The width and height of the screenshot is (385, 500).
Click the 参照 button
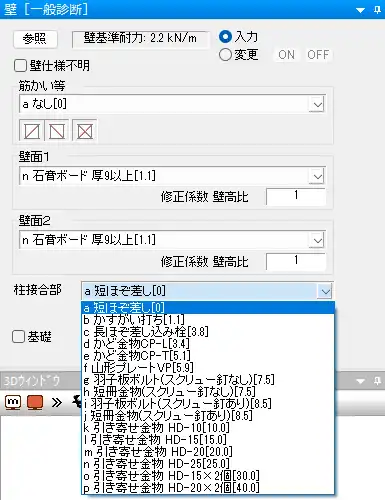coord(35,39)
